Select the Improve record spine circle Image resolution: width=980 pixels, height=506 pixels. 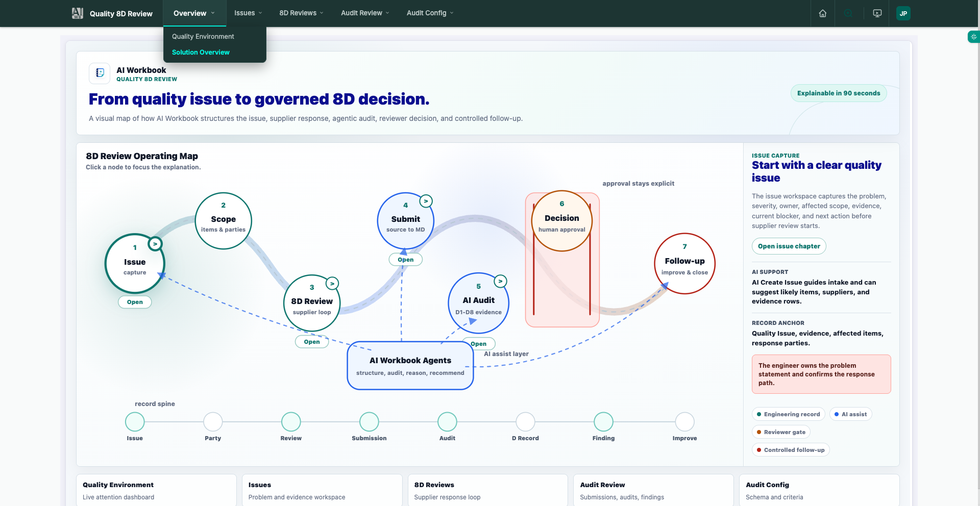point(685,422)
